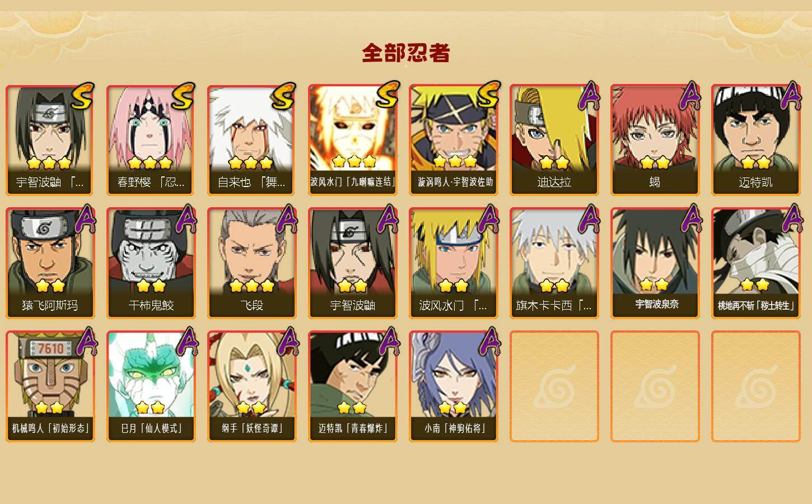
Task: Click the first empty ninja slot
Action: click(554, 386)
